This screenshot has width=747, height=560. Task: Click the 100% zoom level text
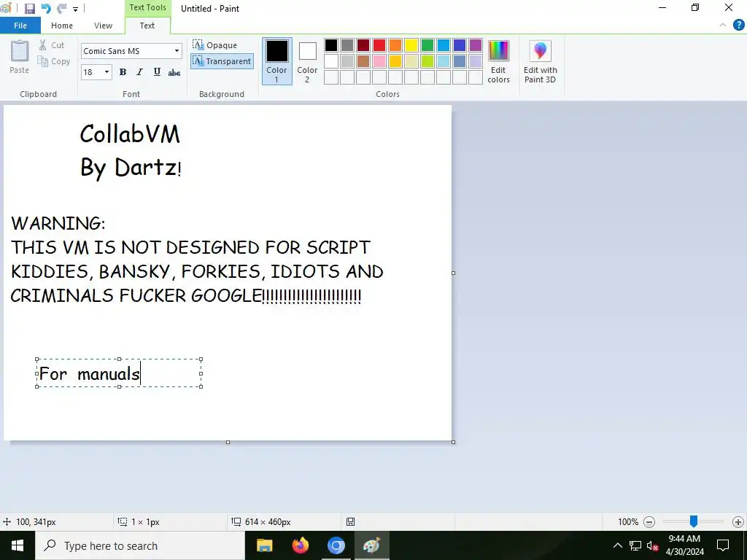pyautogui.click(x=628, y=522)
